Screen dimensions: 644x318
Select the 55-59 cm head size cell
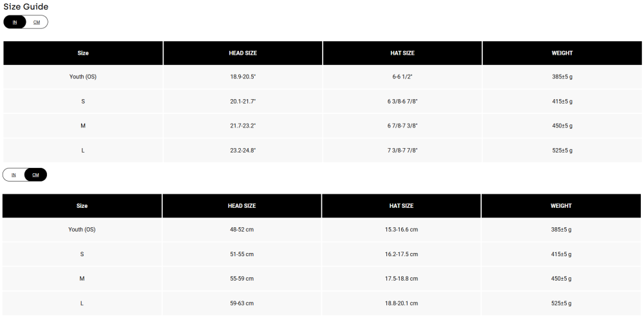[241, 279]
